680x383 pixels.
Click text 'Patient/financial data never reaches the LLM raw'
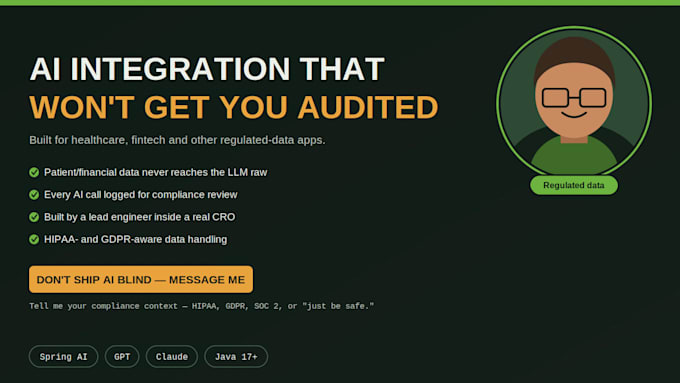pyautogui.click(x=156, y=172)
